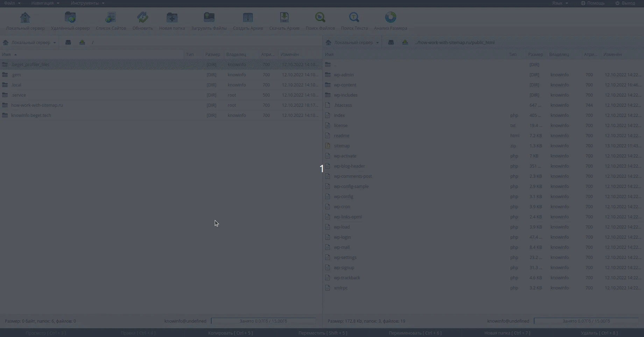644x337 pixels.
Task: Click the Delete (Удалить) [Ctrl + 8] button
Action: tap(599, 333)
